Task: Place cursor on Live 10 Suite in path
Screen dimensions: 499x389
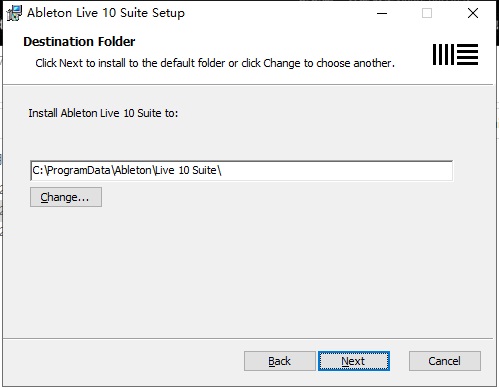Action: 186,170
